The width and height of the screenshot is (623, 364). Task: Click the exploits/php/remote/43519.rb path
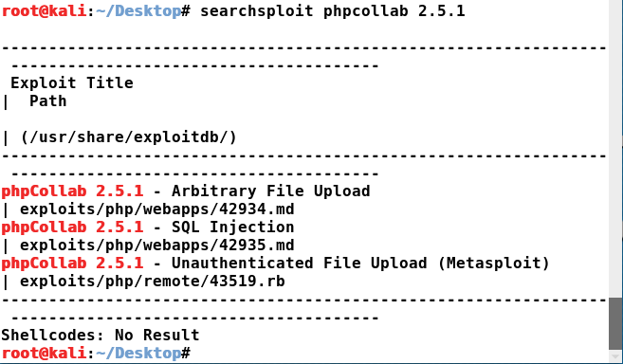coord(153,282)
